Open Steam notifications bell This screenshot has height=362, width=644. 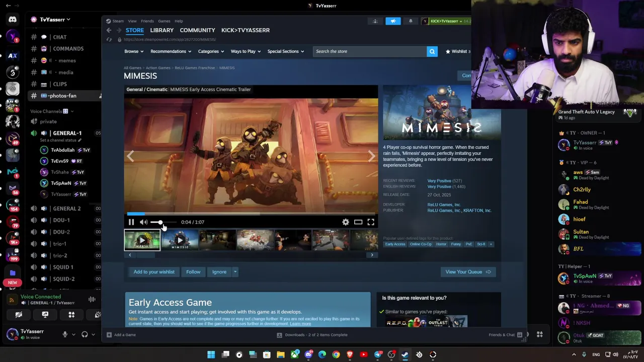411,21
